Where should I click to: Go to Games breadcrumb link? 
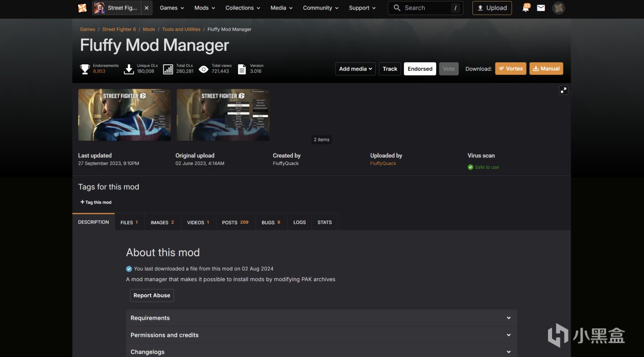(88, 29)
